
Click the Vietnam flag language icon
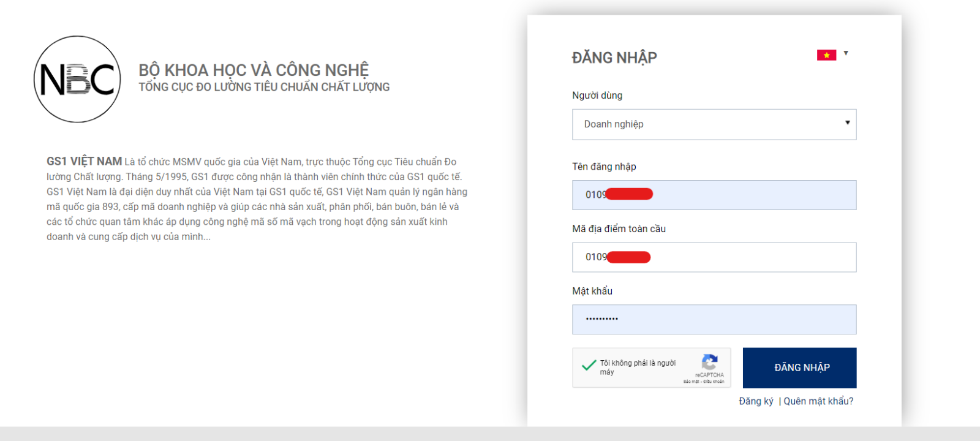pos(826,55)
